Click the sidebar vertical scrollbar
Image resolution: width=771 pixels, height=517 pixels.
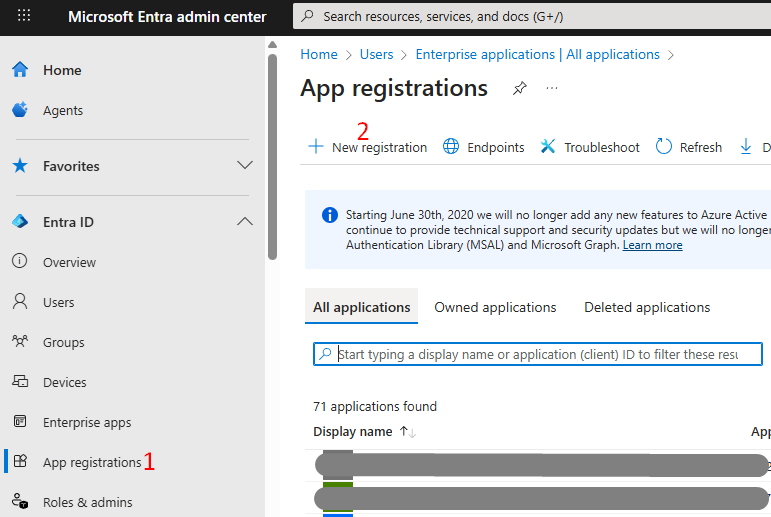272,150
